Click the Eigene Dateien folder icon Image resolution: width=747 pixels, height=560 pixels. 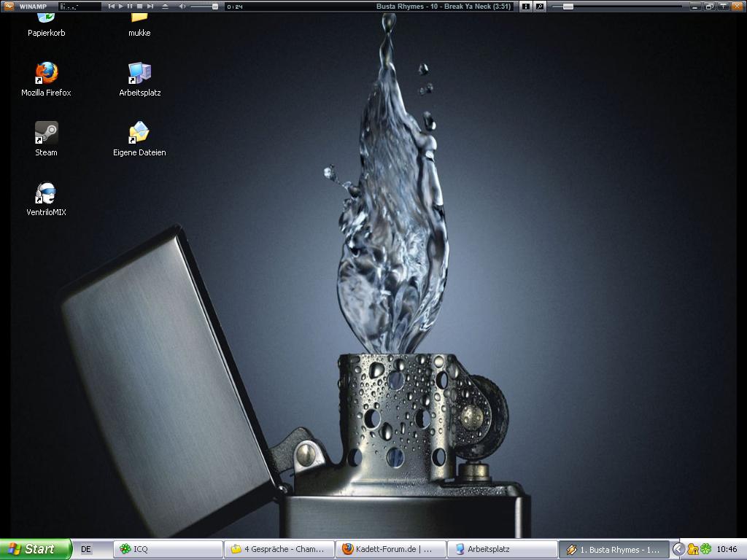click(x=139, y=133)
